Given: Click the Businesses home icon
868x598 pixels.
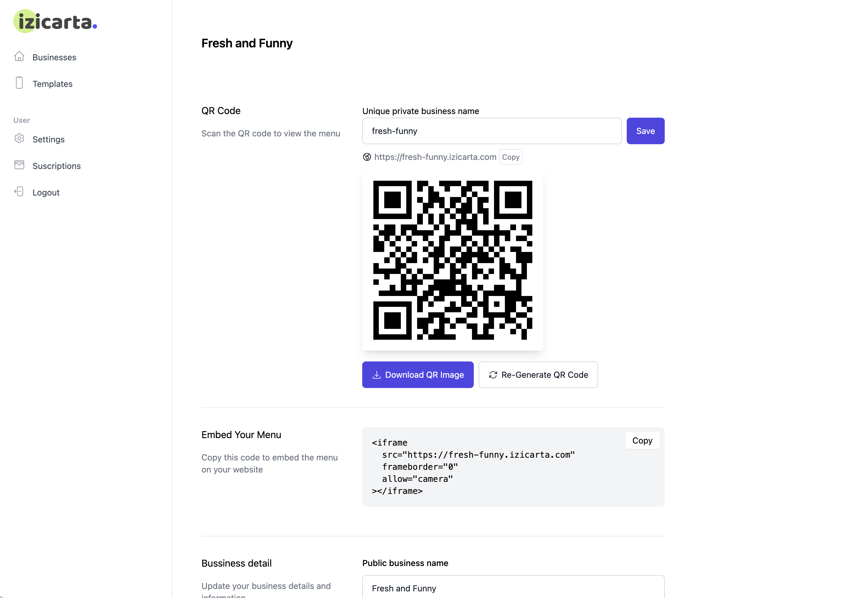Looking at the screenshot, I should click(19, 57).
